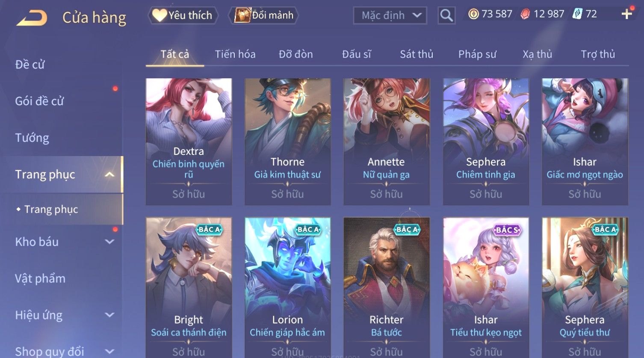644x358 pixels.
Task: Open the Mặc định sort dropdown
Action: pos(390,15)
